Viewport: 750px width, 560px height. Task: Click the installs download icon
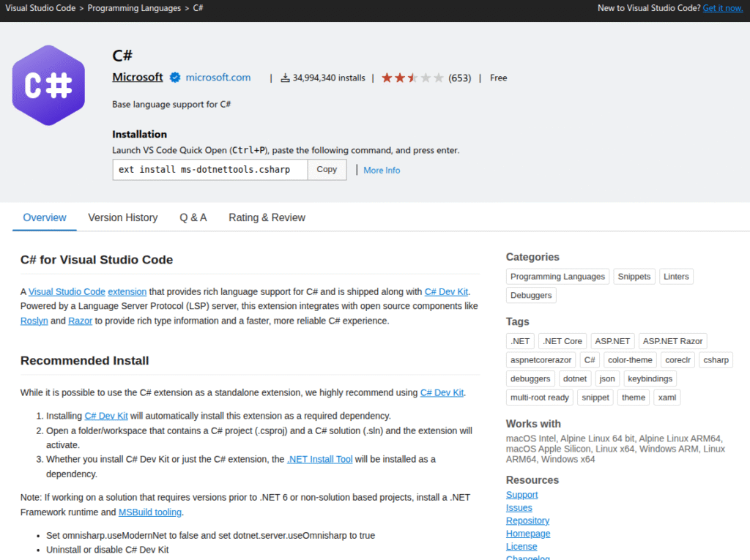point(285,78)
